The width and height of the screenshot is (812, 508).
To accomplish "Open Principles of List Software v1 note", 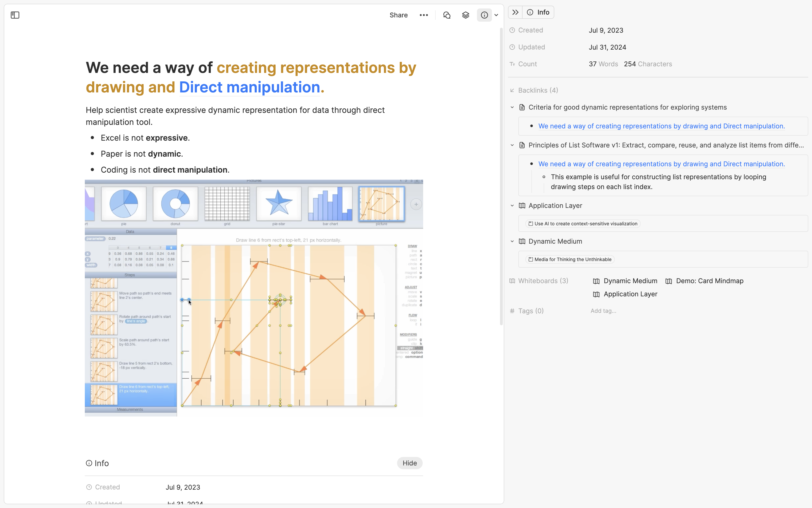I will tap(666, 146).
